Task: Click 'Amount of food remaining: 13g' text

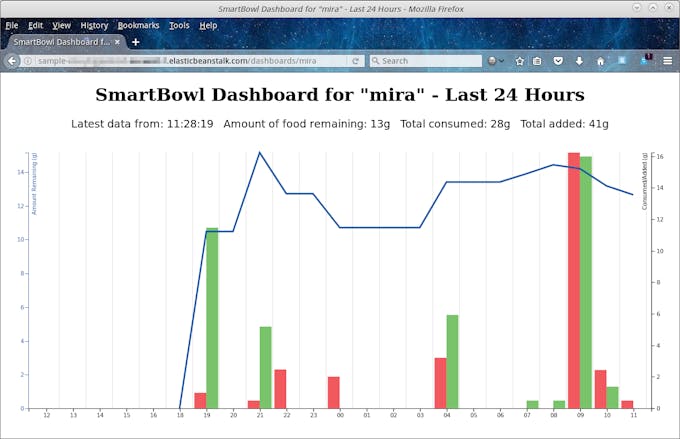Action: [x=307, y=124]
